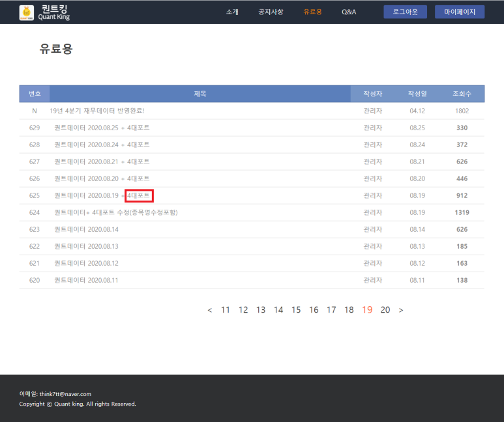Open post 퀀트데이터 2020.08.21 + 4대포트
Image resolution: width=504 pixels, height=422 pixels.
click(102, 162)
